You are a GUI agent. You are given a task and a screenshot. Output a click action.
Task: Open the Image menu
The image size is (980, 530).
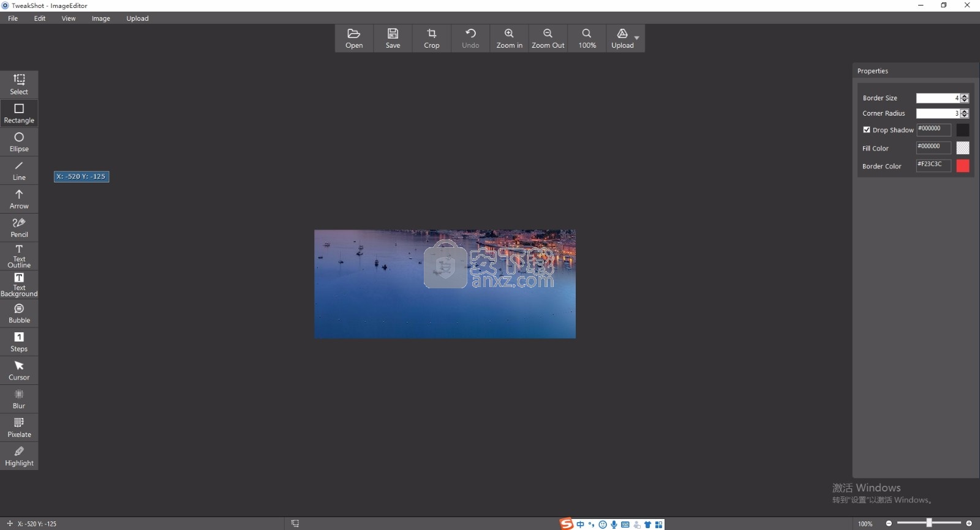click(x=101, y=18)
